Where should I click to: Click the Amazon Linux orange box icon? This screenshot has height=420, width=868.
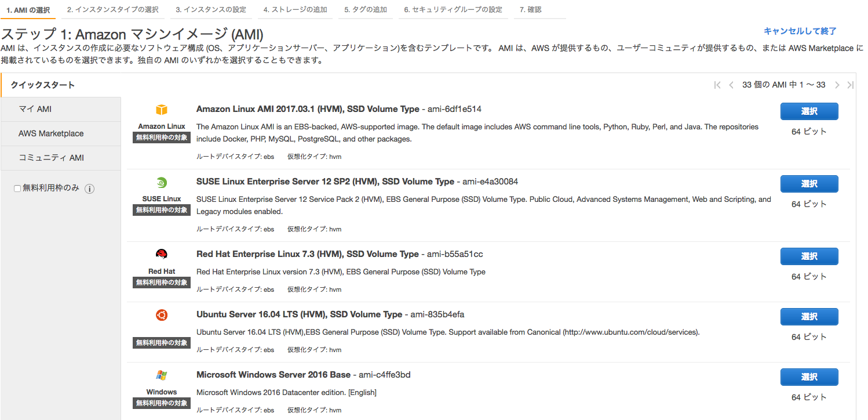point(161,110)
